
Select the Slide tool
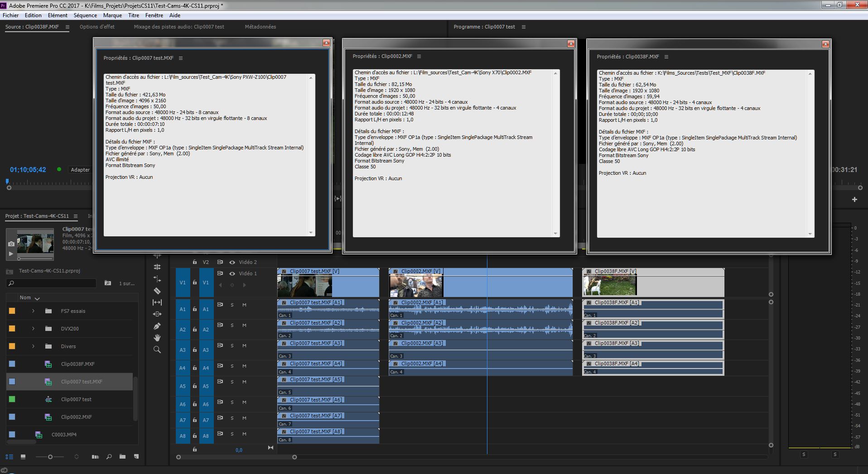pyautogui.click(x=157, y=314)
